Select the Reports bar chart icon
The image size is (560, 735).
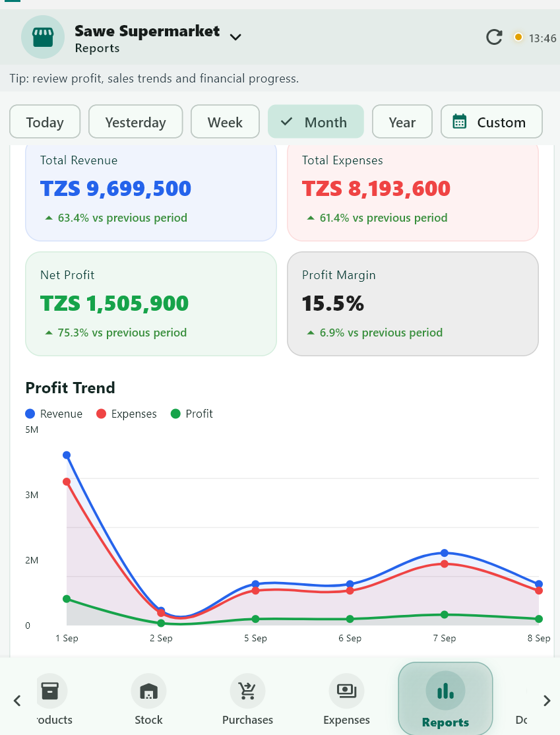pos(445,691)
